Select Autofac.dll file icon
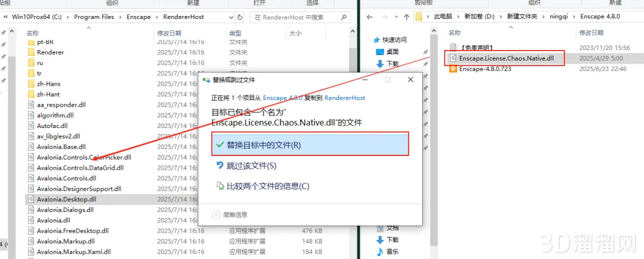Viewport: 644px width, 259px height. pos(31,126)
